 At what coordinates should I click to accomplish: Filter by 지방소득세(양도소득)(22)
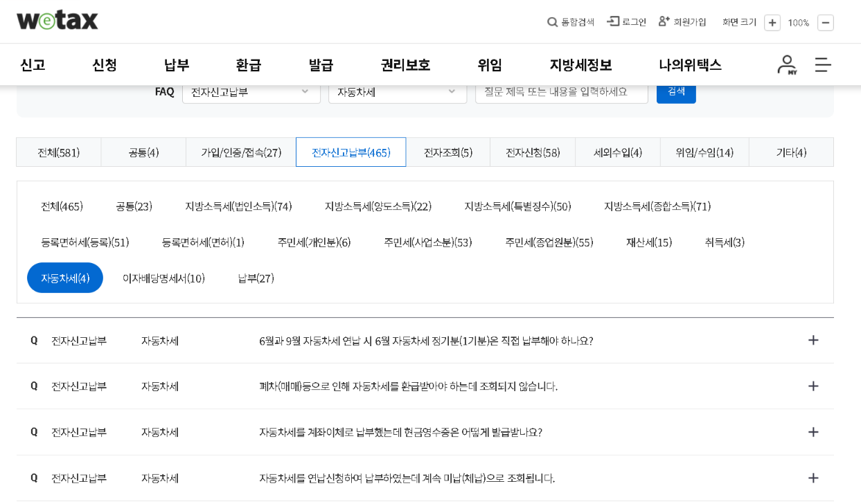[378, 206]
